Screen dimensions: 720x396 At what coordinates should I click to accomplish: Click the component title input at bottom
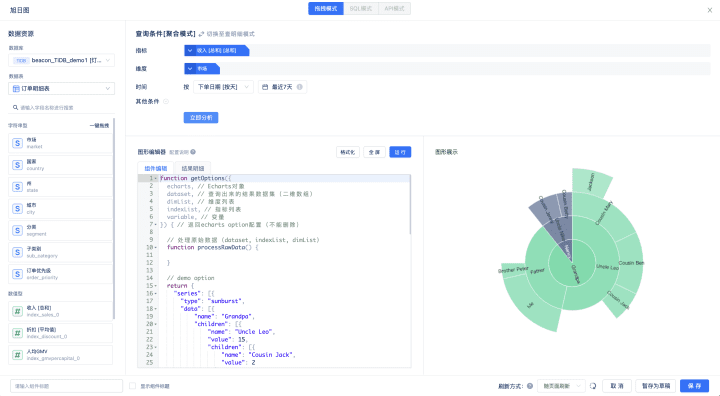coord(67,386)
